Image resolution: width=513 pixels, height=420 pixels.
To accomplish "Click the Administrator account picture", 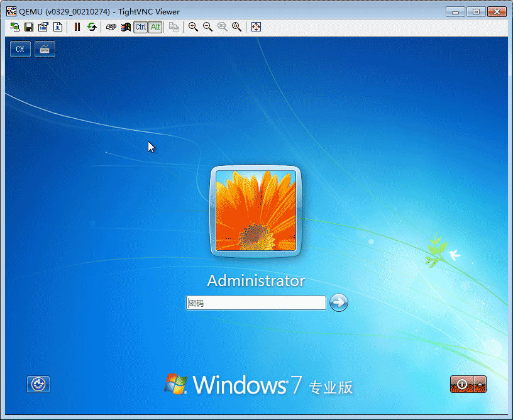I will click(x=256, y=211).
